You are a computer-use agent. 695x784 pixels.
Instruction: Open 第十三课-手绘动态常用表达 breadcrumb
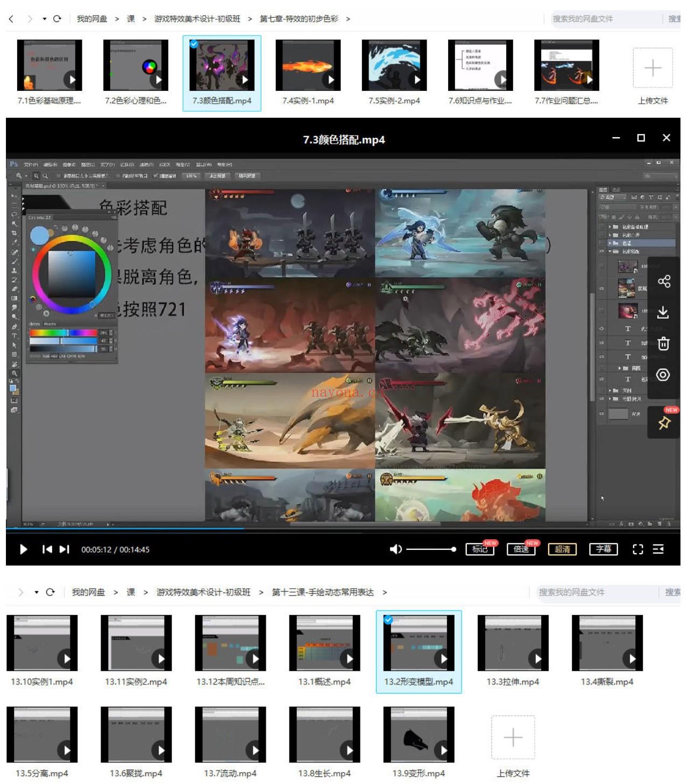click(323, 592)
